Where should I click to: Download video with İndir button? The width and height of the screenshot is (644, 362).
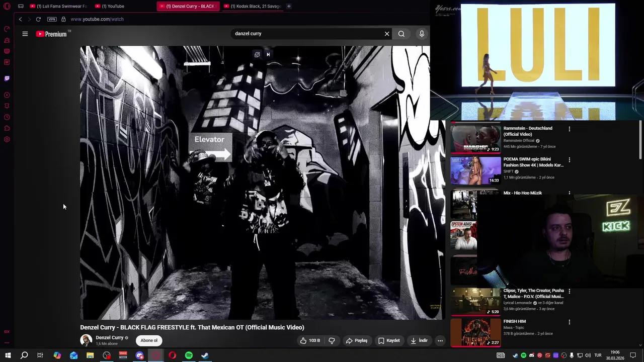point(419,340)
